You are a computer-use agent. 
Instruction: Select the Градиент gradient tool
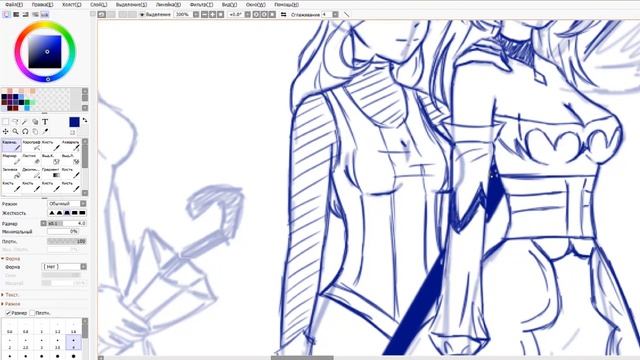(51, 173)
